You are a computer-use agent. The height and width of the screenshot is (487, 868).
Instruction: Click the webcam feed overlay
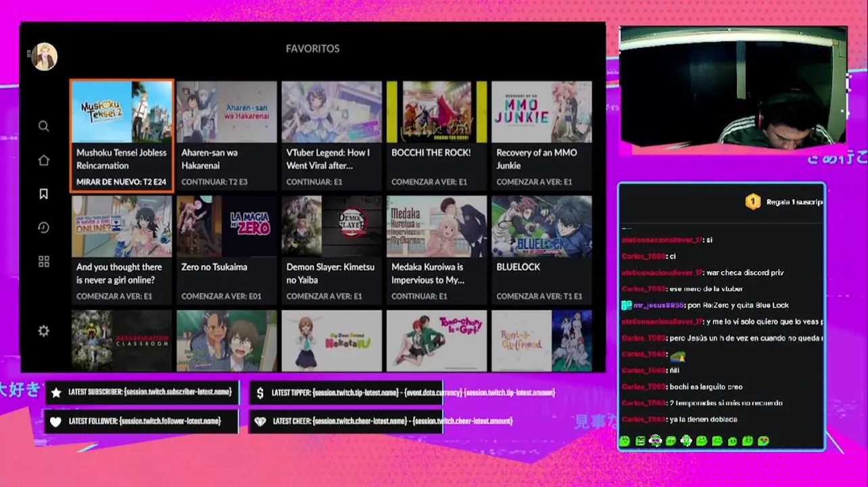click(x=733, y=86)
